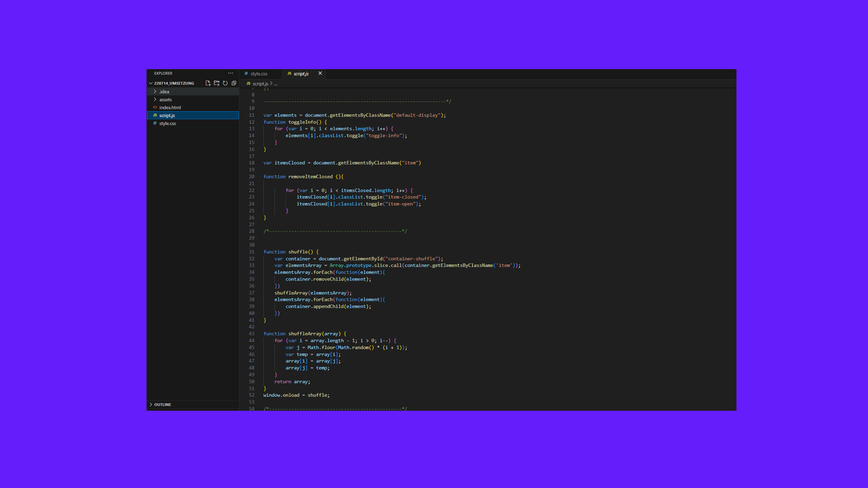Expand the assets folder
The image size is (868, 488).
tap(165, 100)
